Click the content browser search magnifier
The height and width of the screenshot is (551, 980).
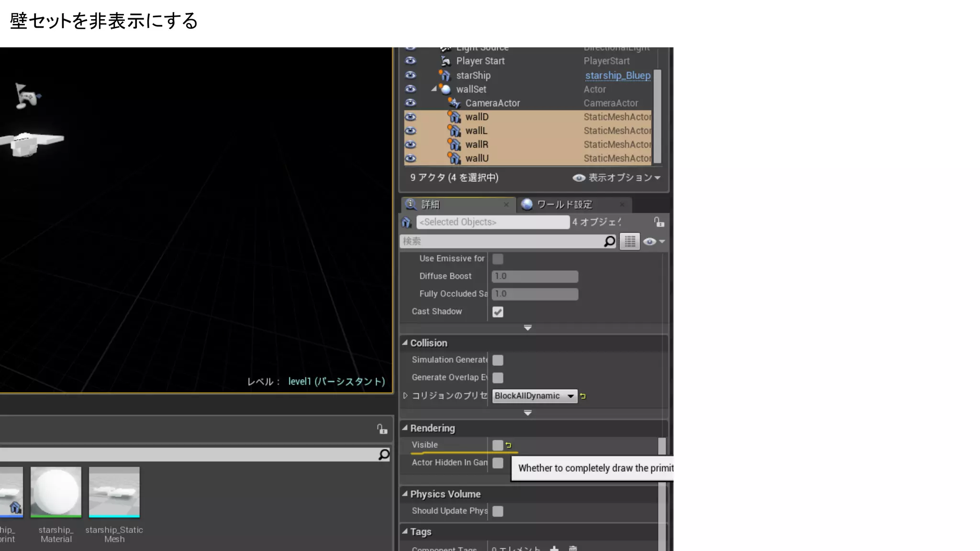[x=384, y=454]
